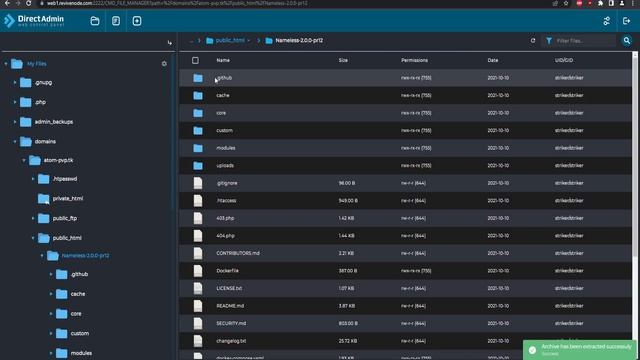Click the refresh icon beside filter field
This screenshot has height=360, width=640.
click(x=533, y=40)
